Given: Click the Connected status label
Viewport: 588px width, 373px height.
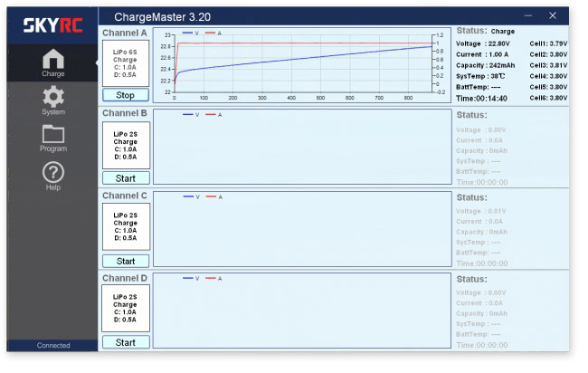Looking at the screenshot, I should [x=53, y=345].
